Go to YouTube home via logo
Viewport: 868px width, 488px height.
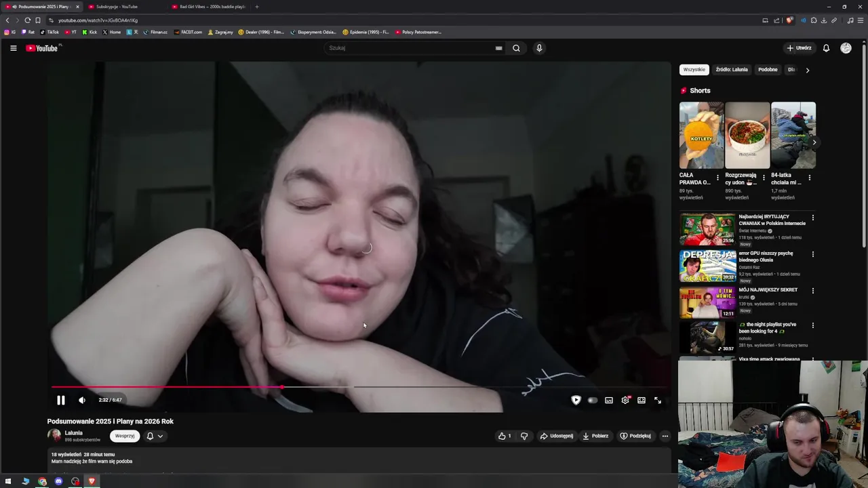pos(42,48)
